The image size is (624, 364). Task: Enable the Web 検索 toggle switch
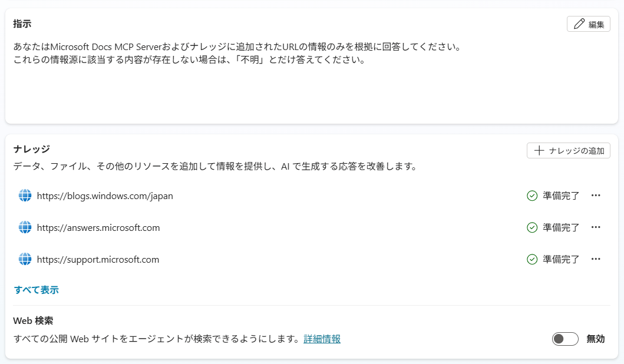pyautogui.click(x=565, y=339)
